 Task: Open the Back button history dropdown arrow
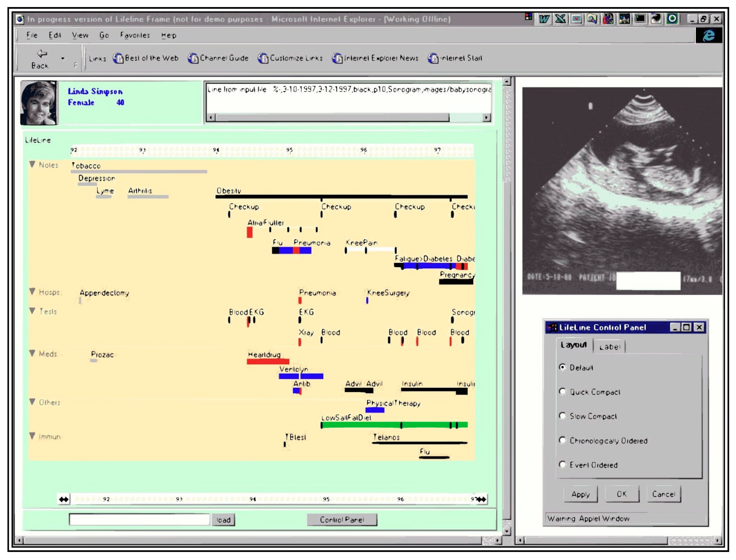63,59
